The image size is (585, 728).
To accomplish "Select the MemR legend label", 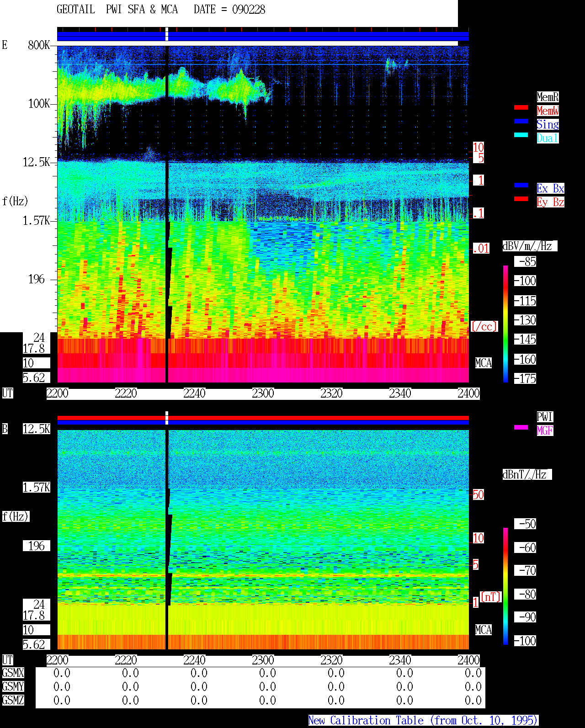I will (x=548, y=97).
